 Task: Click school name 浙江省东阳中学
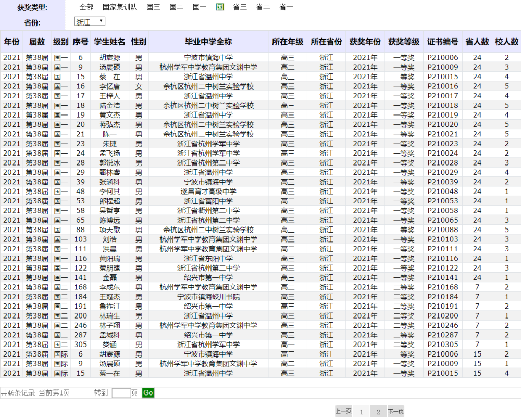[x=208, y=259]
